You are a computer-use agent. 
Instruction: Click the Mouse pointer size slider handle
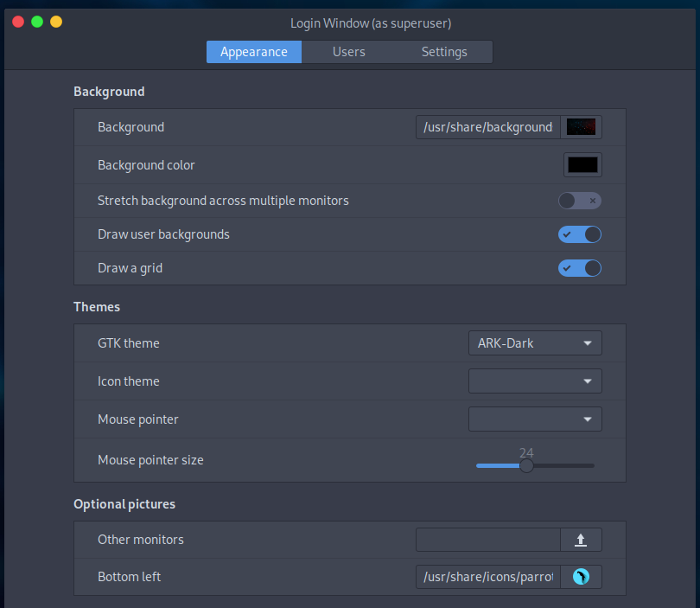526,465
